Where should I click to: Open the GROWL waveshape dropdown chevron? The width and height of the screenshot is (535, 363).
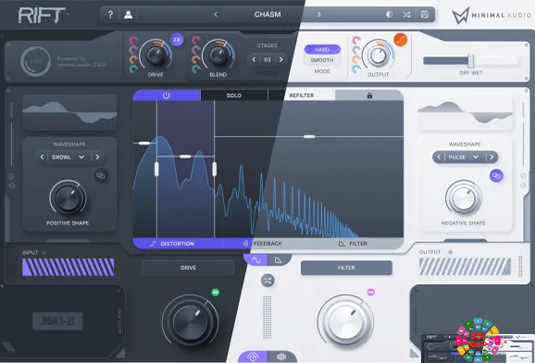coord(81,157)
